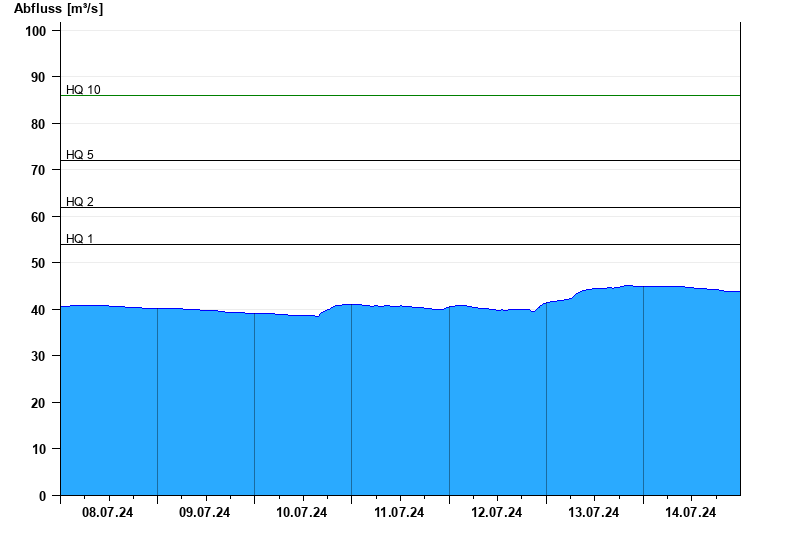Click the Abfluss [m³/s] axis title
Screen dimensions: 800x550
pos(58,9)
